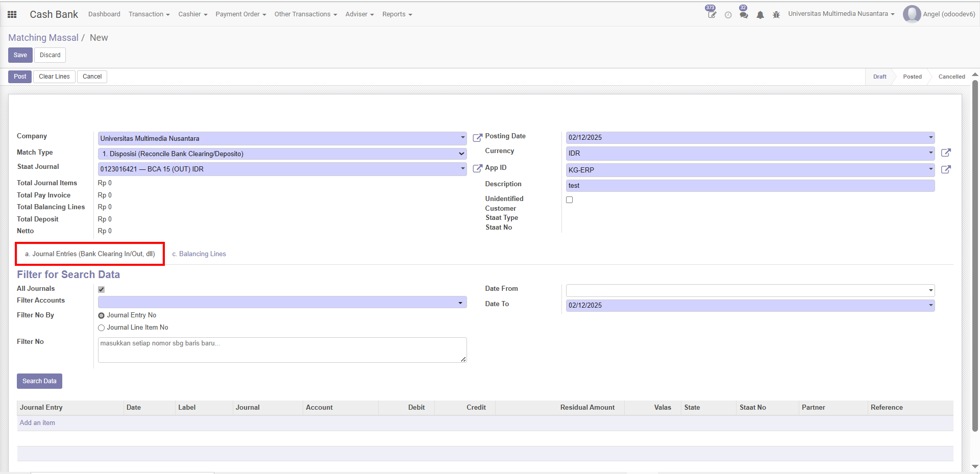Switch to the Balancing Lines tab

[x=199, y=254]
